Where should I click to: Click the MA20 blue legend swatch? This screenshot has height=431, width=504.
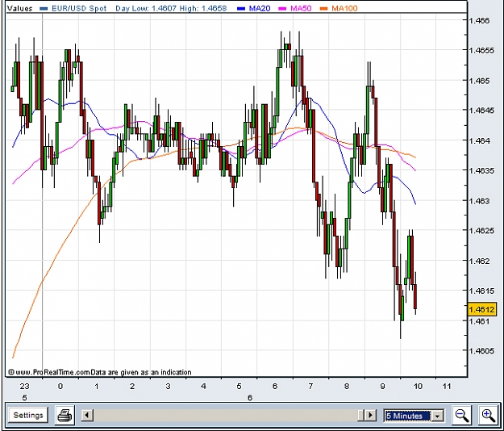[241, 9]
